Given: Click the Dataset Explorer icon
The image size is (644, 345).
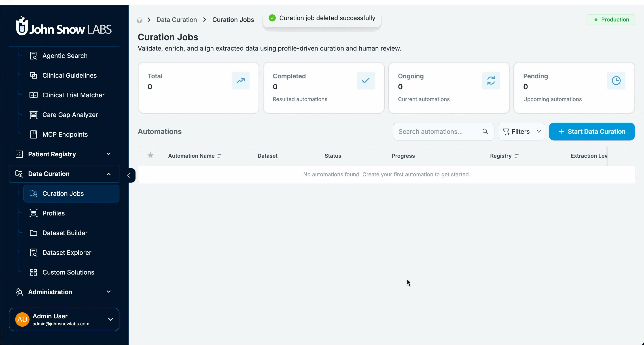Looking at the screenshot, I should pos(34,252).
